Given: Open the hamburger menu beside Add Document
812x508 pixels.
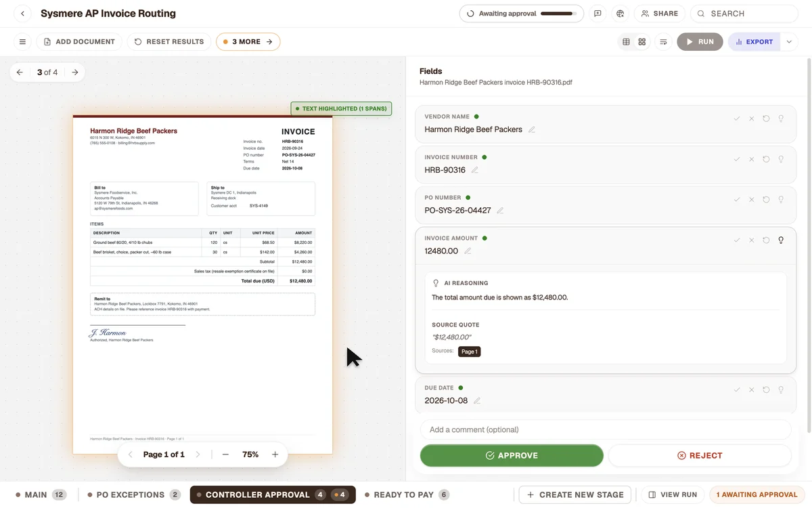Looking at the screenshot, I should coord(22,42).
